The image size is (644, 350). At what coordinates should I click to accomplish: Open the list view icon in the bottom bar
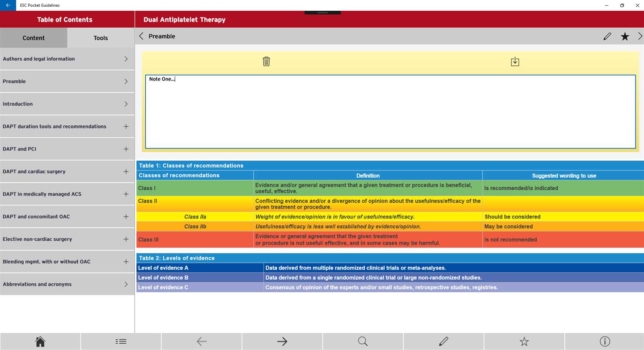(x=121, y=341)
